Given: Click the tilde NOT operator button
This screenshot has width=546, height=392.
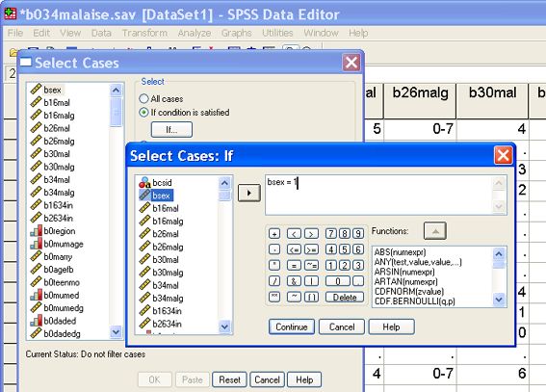Looking at the screenshot, I should [x=294, y=297].
